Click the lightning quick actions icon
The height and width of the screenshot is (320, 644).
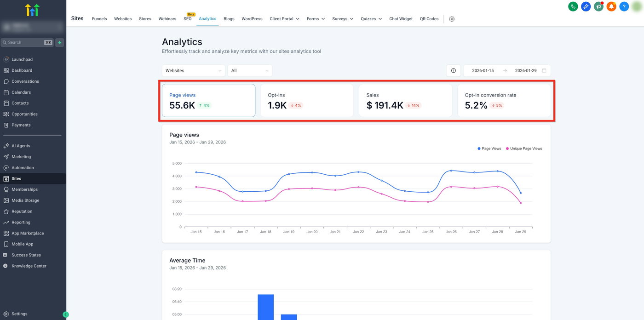click(60, 42)
